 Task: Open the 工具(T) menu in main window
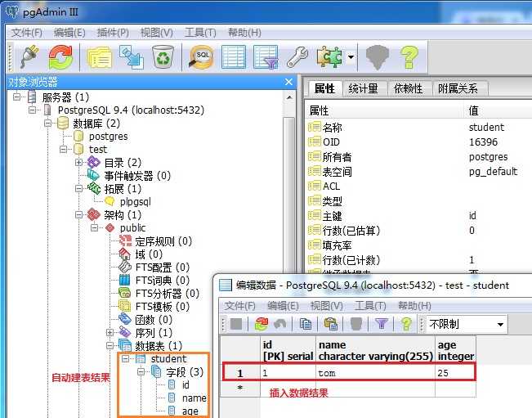click(x=200, y=33)
